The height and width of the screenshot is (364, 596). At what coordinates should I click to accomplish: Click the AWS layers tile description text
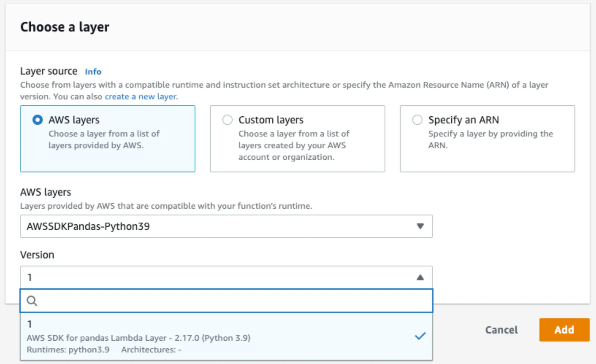(104, 140)
